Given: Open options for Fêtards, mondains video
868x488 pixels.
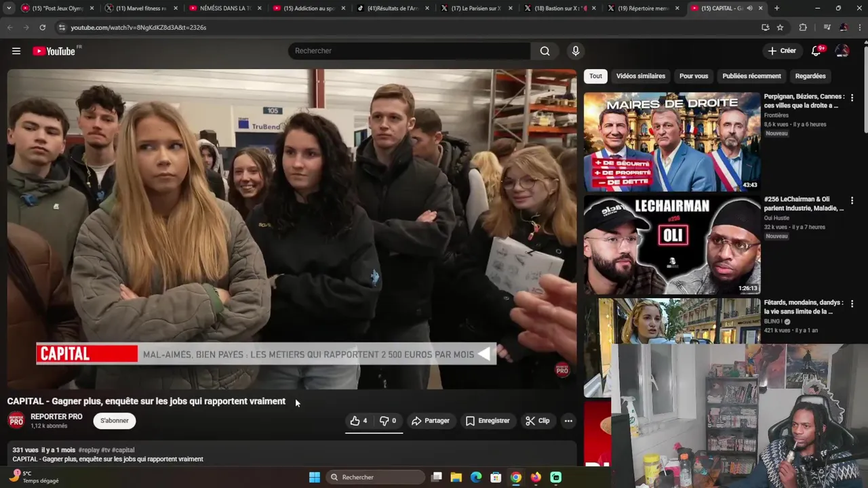Looking at the screenshot, I should point(852,304).
